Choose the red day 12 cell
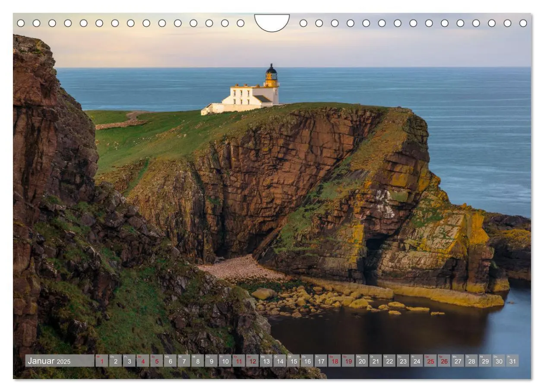 coord(252,361)
